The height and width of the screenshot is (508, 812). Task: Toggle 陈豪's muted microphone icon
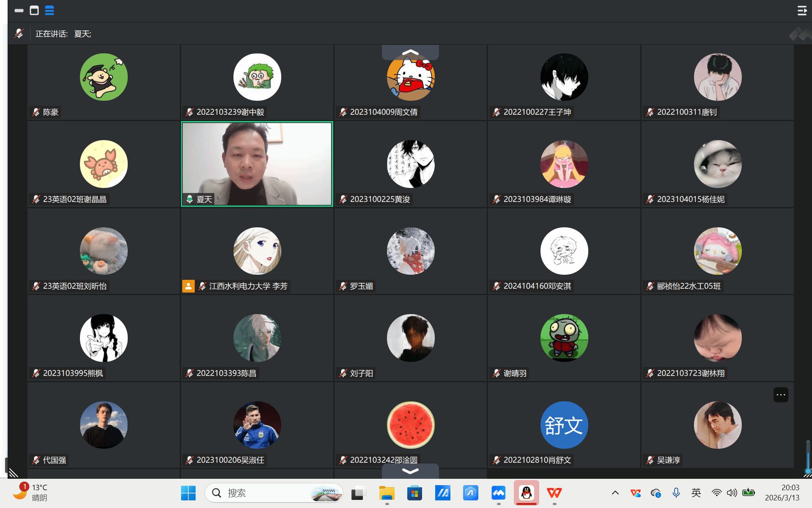coord(36,112)
